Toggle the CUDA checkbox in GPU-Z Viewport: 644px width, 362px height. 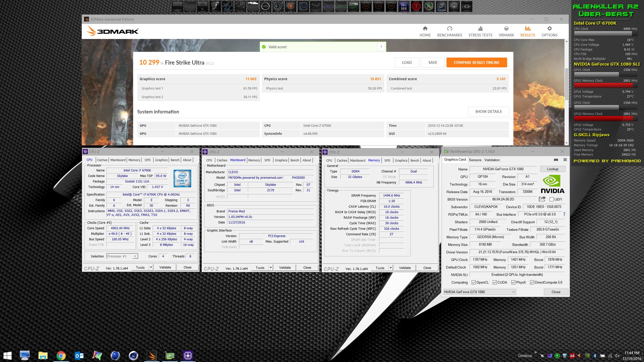pos(495,282)
